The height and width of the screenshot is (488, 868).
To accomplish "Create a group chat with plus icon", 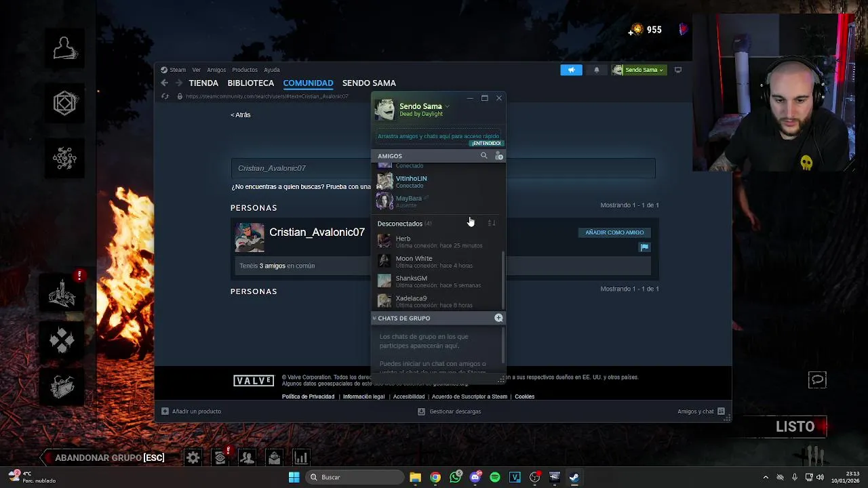I will point(498,318).
